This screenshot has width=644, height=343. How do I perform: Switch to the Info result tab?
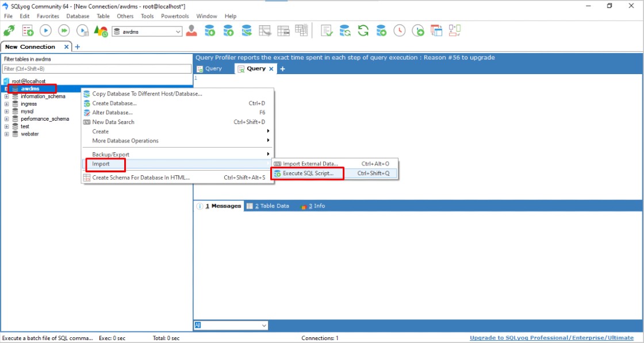coord(313,206)
